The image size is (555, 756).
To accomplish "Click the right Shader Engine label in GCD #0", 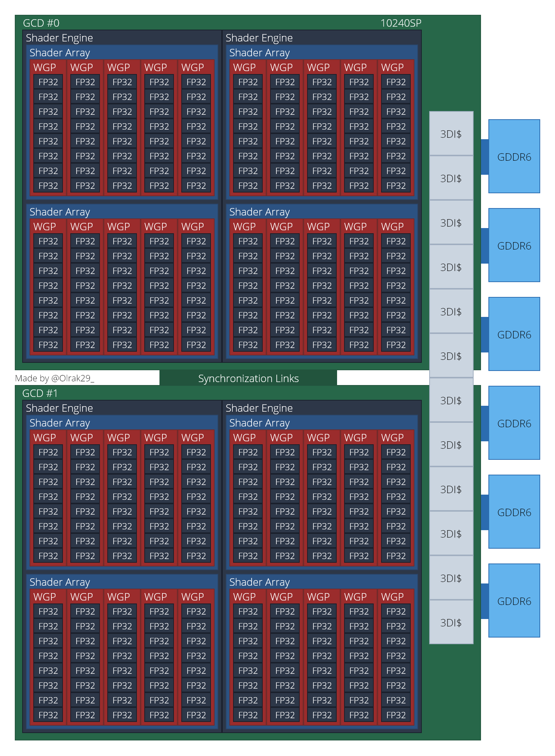I will pyautogui.click(x=259, y=38).
